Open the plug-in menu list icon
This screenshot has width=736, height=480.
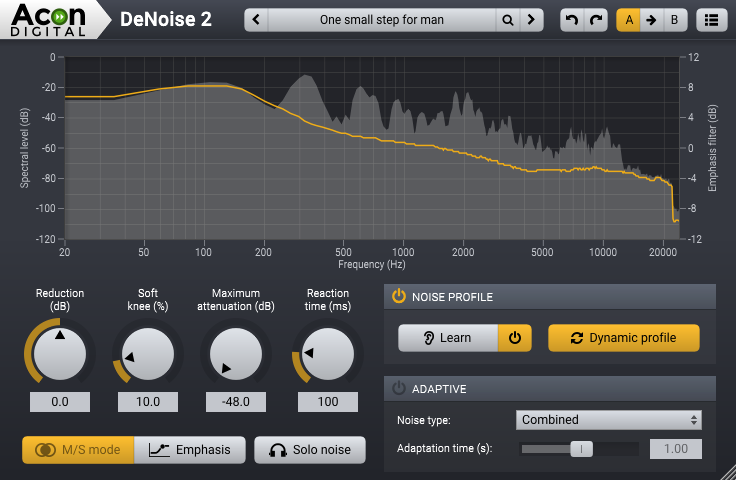tap(711, 19)
